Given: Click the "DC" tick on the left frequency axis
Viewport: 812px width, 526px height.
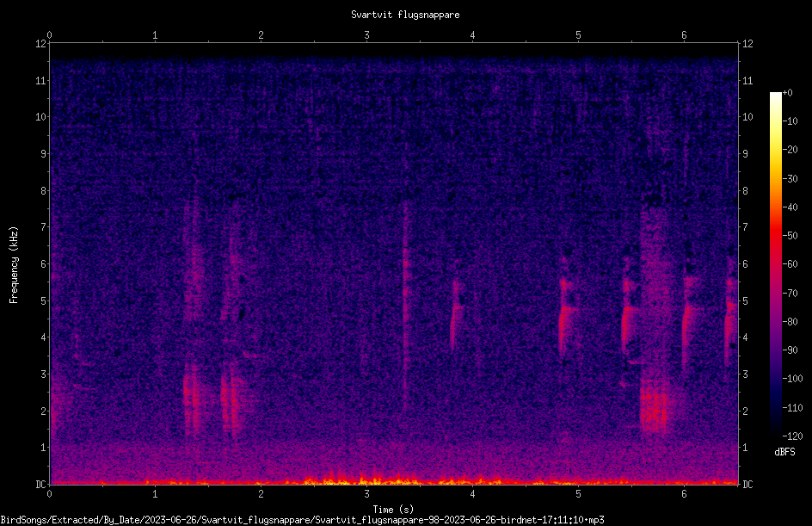Looking at the screenshot, I should [x=40, y=485].
